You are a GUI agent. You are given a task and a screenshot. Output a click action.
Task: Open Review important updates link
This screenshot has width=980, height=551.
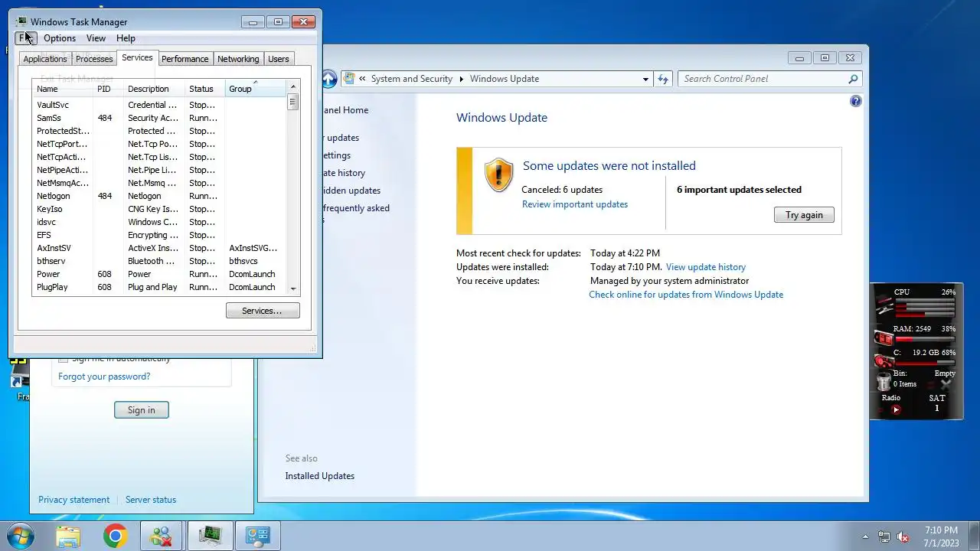click(x=575, y=204)
